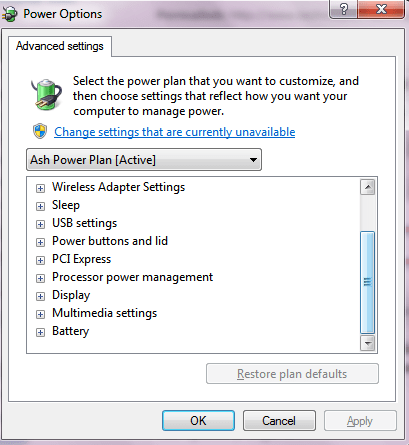The width and height of the screenshot is (409, 445).
Task: Click the OK button
Action: point(198,421)
